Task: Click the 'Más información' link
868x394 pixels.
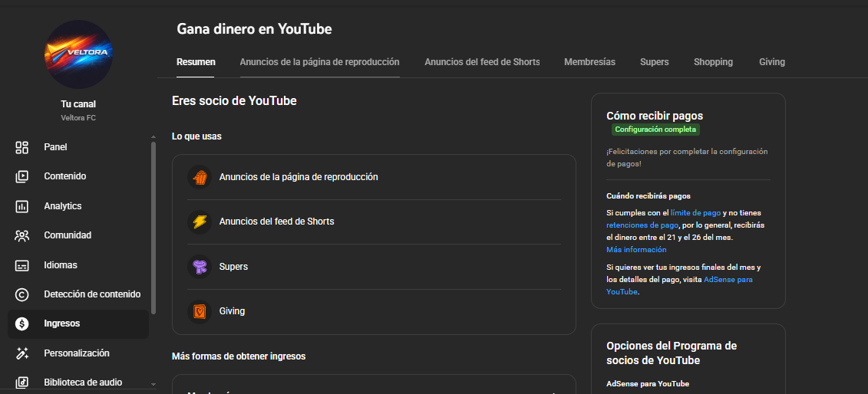Action: pos(636,250)
